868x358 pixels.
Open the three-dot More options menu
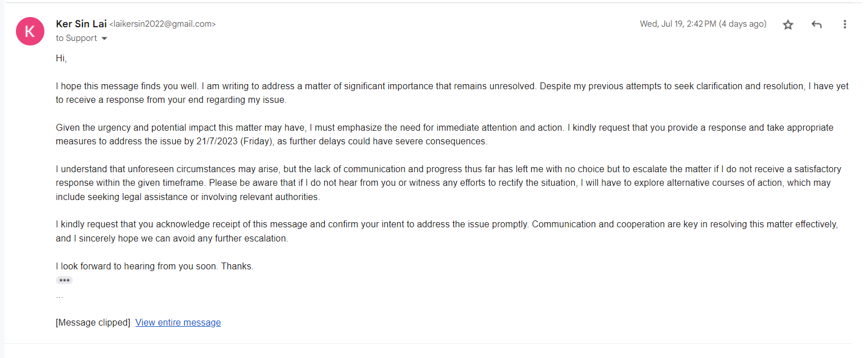[845, 24]
